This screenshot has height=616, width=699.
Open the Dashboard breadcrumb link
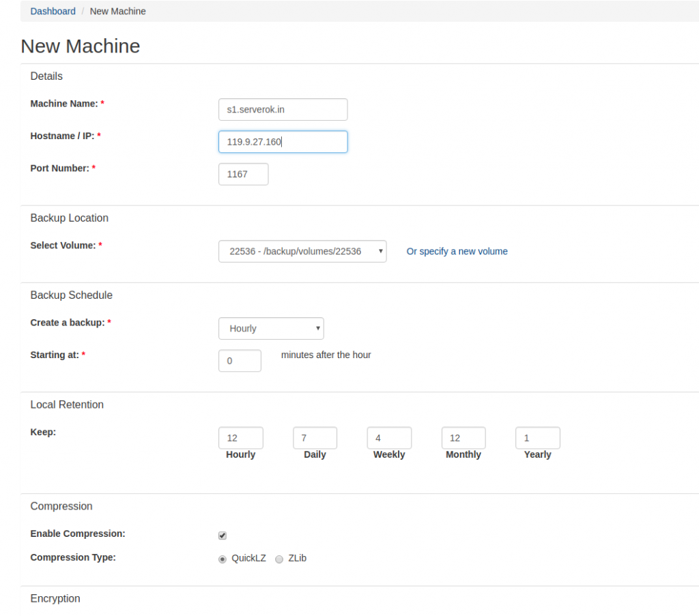pos(53,11)
